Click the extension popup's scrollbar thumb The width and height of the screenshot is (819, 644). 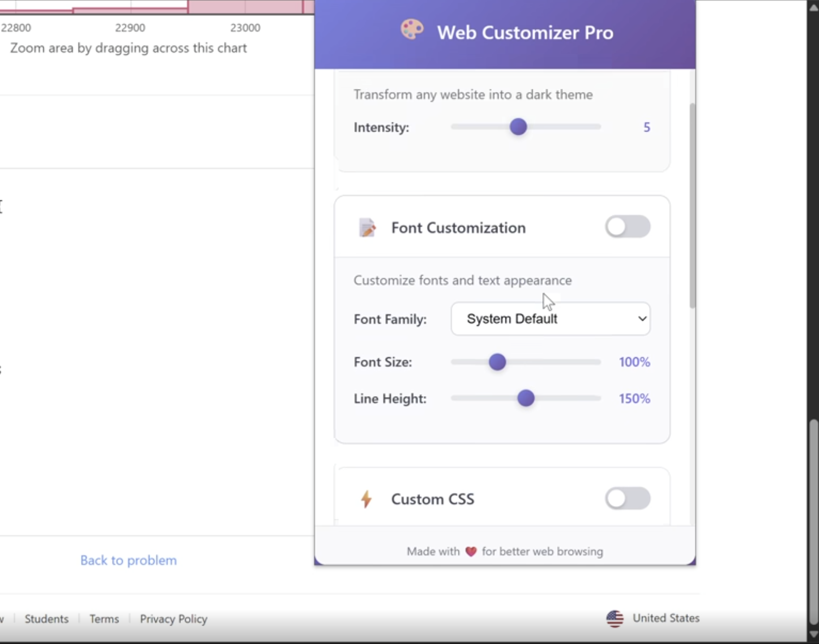(x=692, y=205)
